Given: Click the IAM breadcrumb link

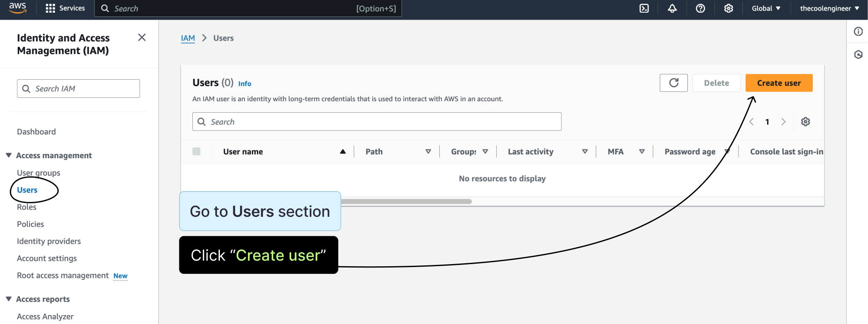Looking at the screenshot, I should coord(188,38).
